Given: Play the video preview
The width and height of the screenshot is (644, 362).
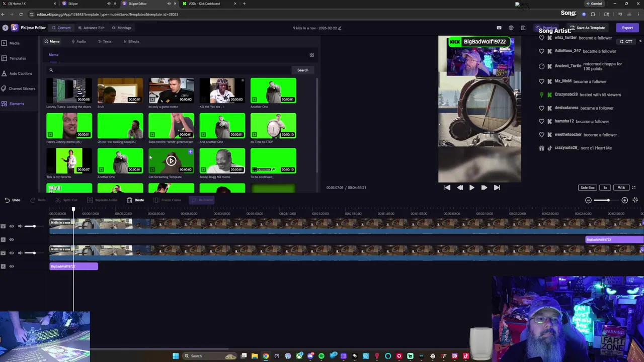Looking at the screenshot, I should pyautogui.click(x=471, y=188).
